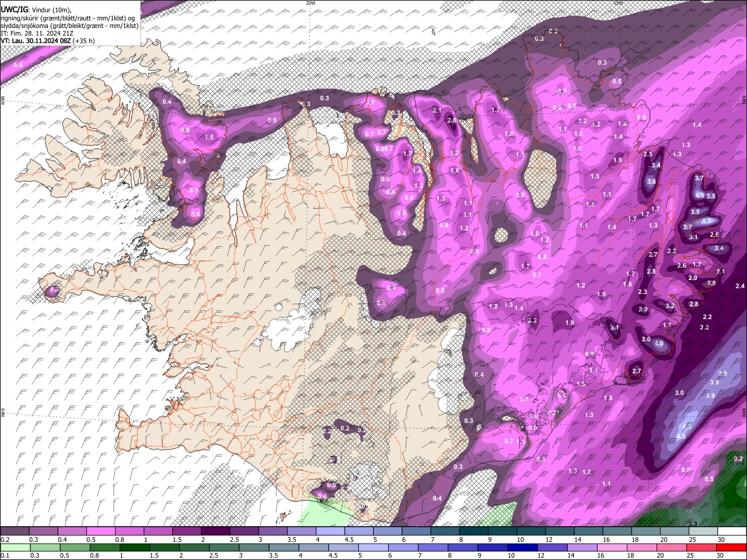Click the 'UWC/IG: Vindur (10m)' title text

coord(36,9)
